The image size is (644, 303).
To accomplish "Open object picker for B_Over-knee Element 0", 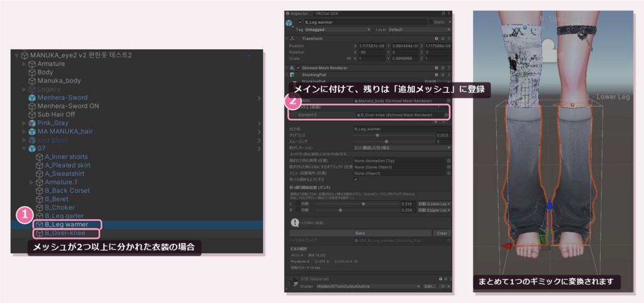I will coord(447,115).
